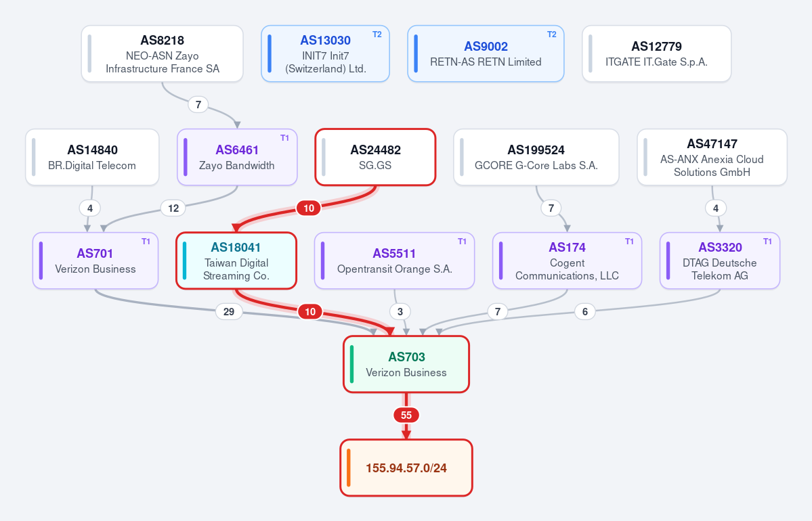Open the AS3320 Deutsche Telekom node

pyautogui.click(x=720, y=260)
